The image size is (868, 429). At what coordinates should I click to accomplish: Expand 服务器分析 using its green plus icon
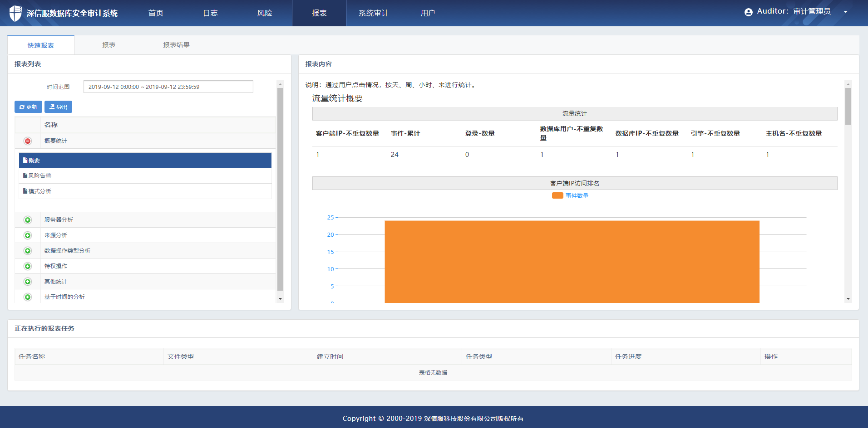pos(28,220)
